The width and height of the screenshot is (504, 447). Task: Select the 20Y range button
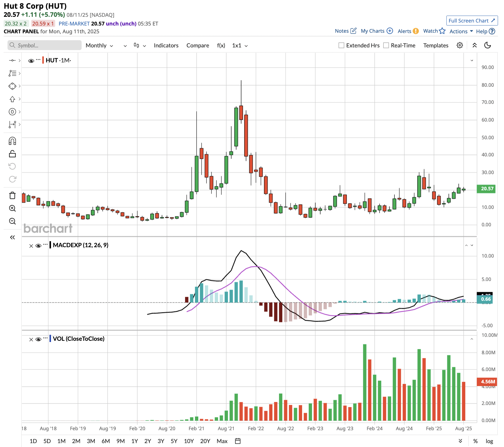(205, 441)
